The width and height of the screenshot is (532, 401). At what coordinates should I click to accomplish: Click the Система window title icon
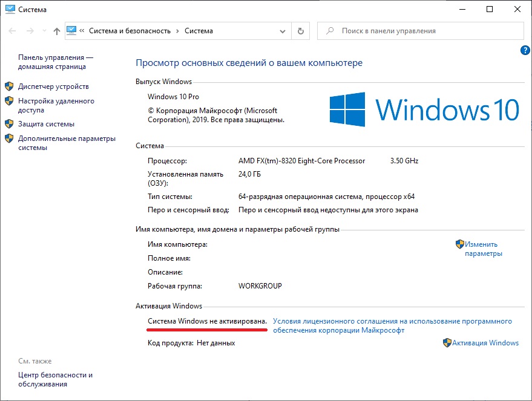10,10
